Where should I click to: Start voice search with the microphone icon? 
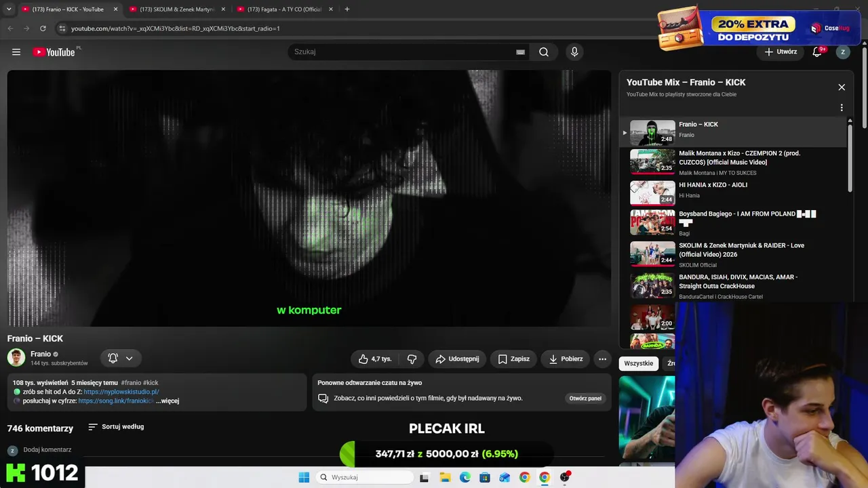(574, 52)
